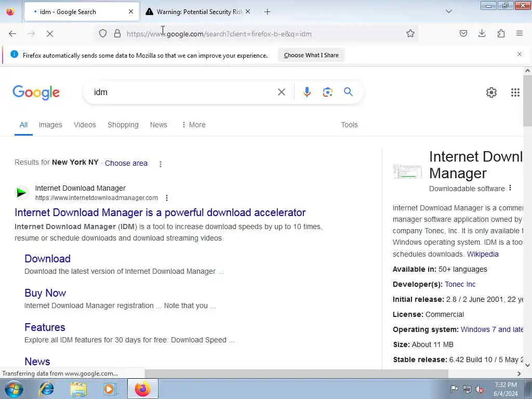The width and height of the screenshot is (532, 399).
Task: Switch to the Potential Security Risk tab
Action: (x=198, y=12)
